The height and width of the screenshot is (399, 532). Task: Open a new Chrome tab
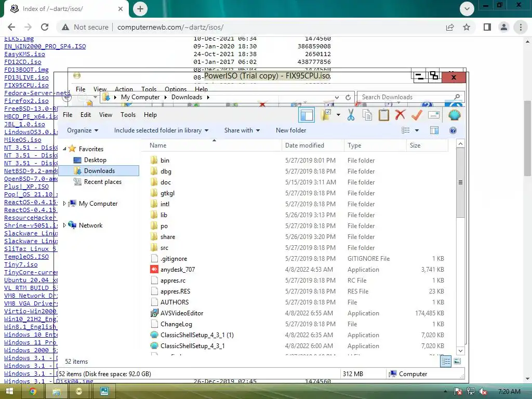pos(140,9)
